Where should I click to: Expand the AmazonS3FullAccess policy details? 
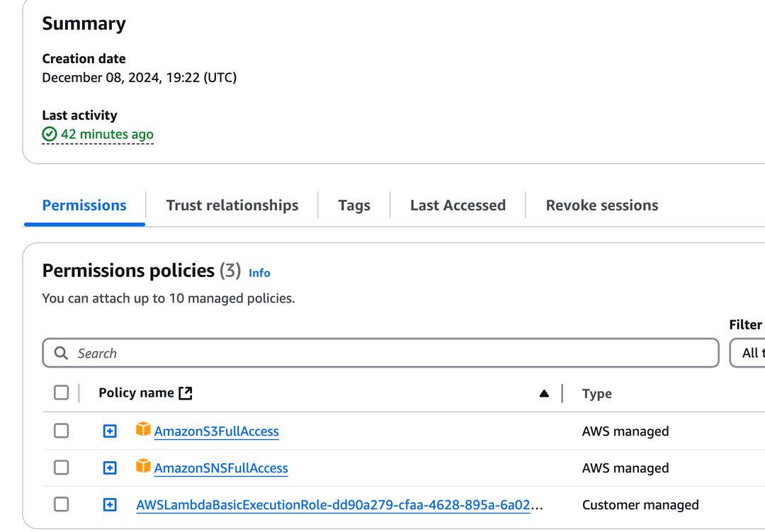click(110, 431)
